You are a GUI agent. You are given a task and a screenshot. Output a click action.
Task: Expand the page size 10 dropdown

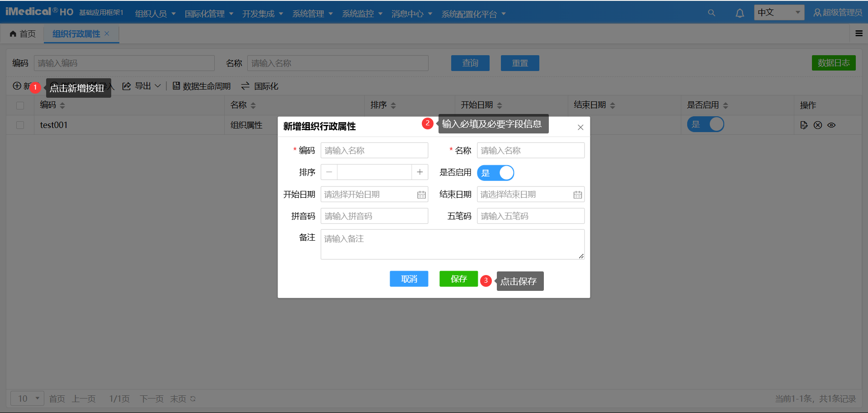tap(27, 399)
